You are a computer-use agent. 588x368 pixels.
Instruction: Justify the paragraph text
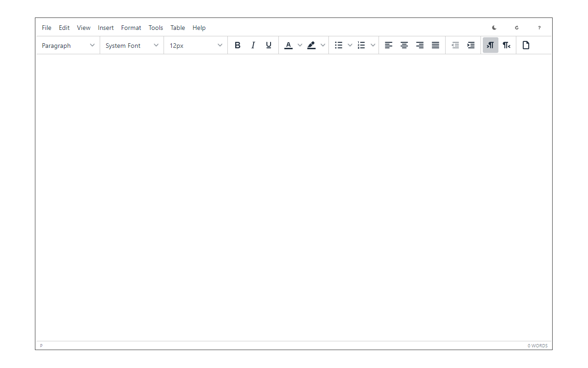pos(435,45)
